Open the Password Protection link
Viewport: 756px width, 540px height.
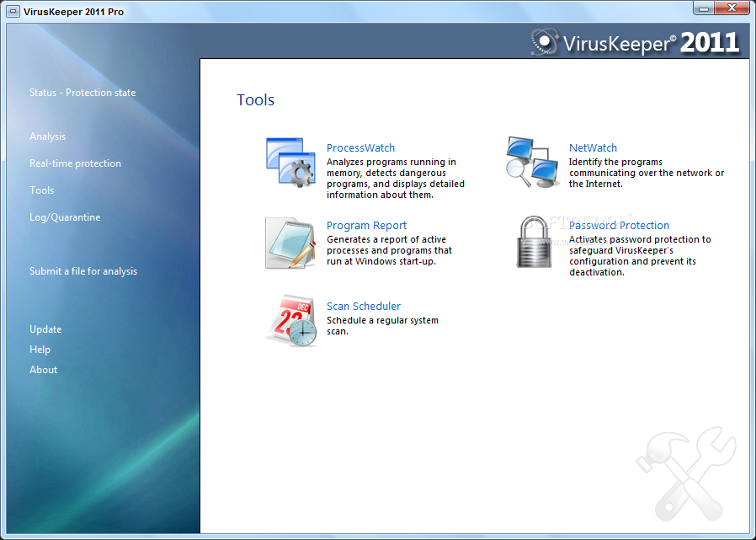point(619,226)
